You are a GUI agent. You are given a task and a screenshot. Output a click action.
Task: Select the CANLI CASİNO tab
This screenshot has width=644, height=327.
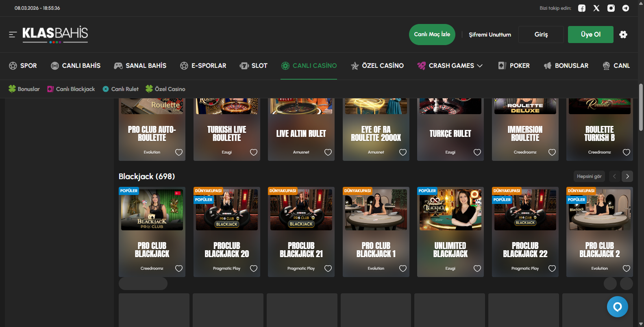click(x=309, y=66)
